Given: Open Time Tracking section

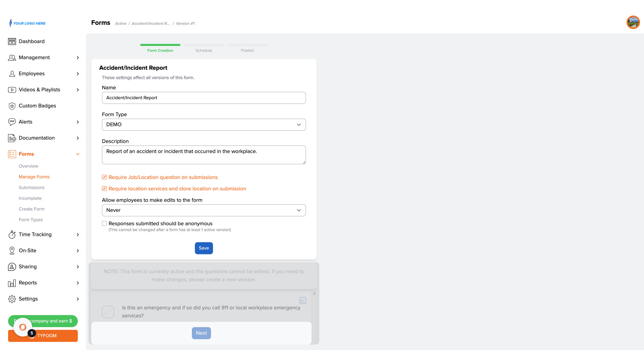Looking at the screenshot, I should point(43,234).
